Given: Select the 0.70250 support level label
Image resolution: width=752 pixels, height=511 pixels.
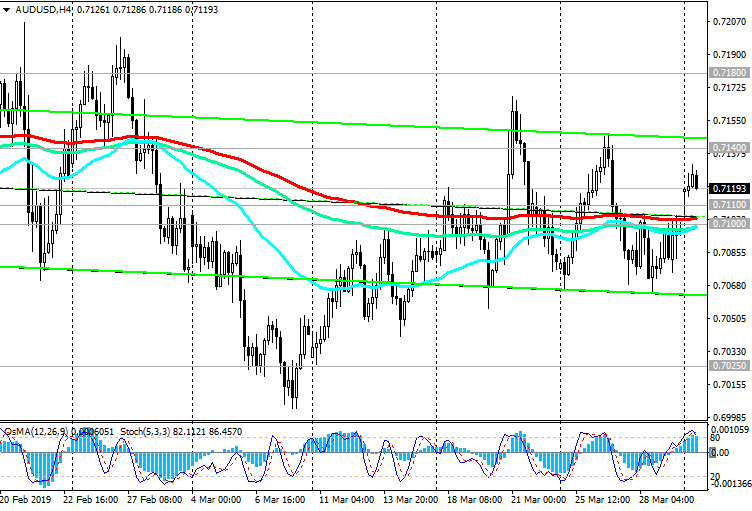Looking at the screenshot, I should click(729, 367).
